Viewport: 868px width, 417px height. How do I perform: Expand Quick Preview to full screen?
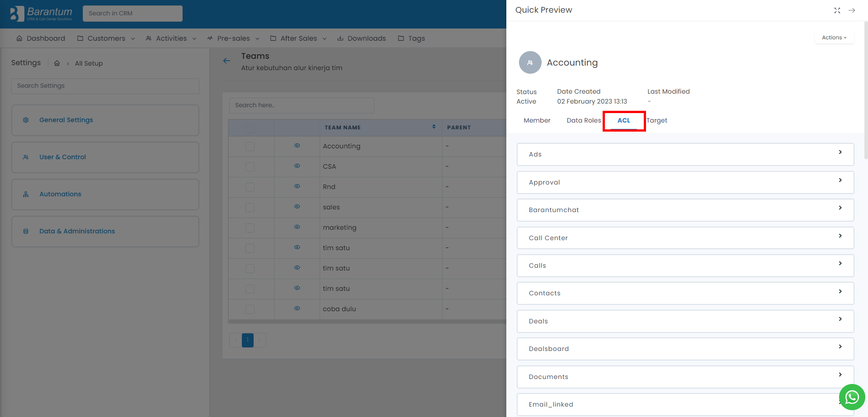(x=837, y=10)
